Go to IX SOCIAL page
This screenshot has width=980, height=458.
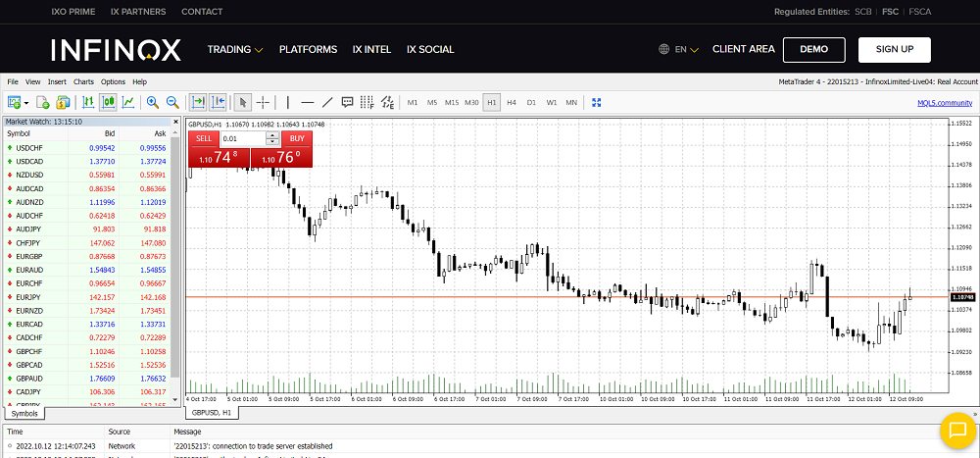430,49
